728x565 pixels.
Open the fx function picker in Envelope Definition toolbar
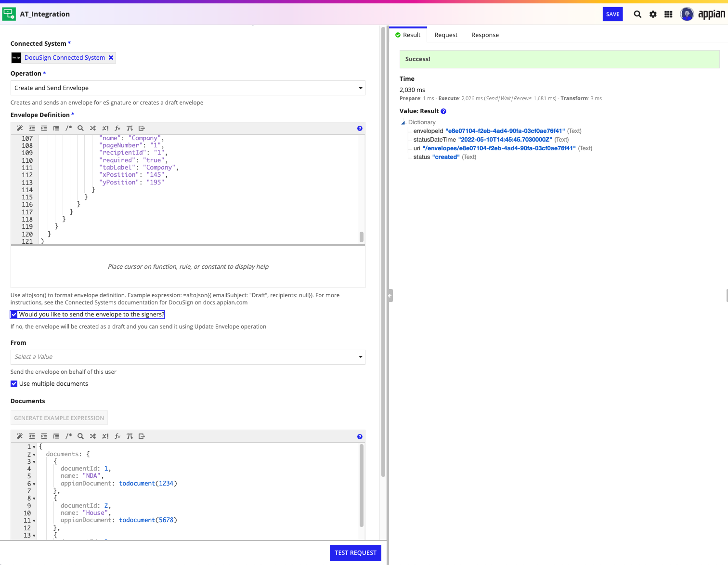pyautogui.click(x=117, y=128)
